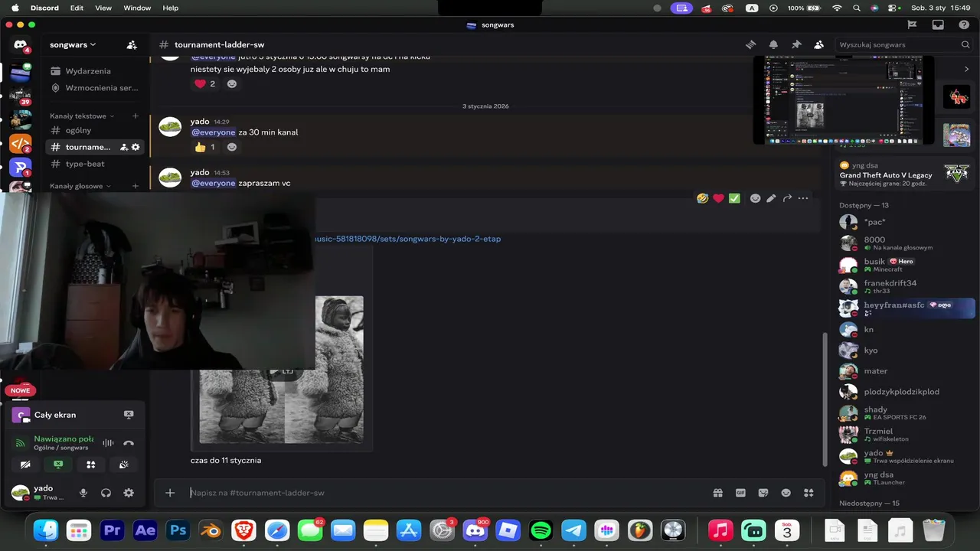Toggle the heart reaction with count 2
This screenshot has height=551, width=980.
(205, 83)
